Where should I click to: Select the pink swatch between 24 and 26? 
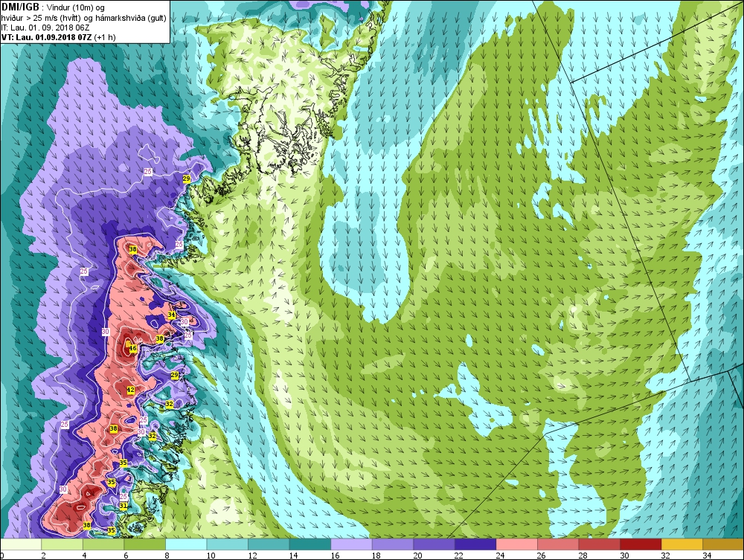pyautogui.click(x=516, y=544)
